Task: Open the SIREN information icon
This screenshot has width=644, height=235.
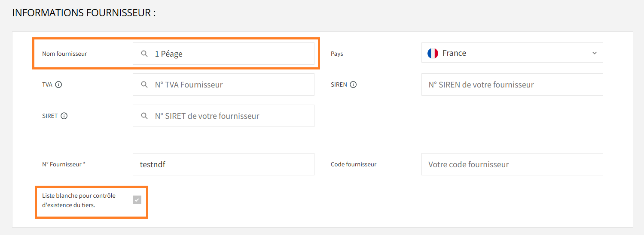Action: (x=353, y=84)
